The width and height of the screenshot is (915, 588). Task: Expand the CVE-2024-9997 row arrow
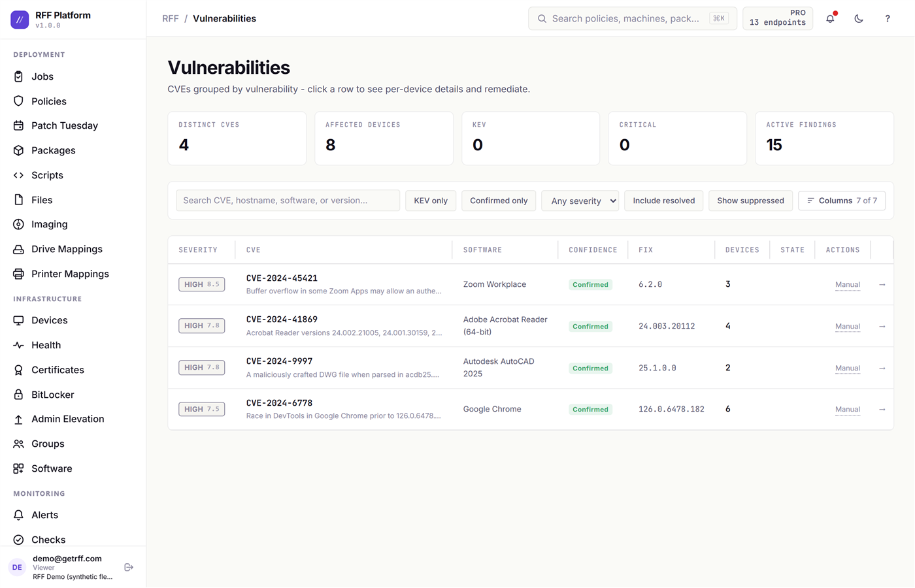point(882,368)
